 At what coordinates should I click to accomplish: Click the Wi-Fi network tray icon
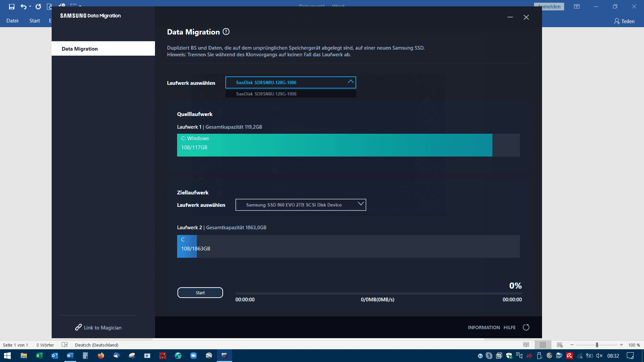pyautogui.click(x=579, y=356)
